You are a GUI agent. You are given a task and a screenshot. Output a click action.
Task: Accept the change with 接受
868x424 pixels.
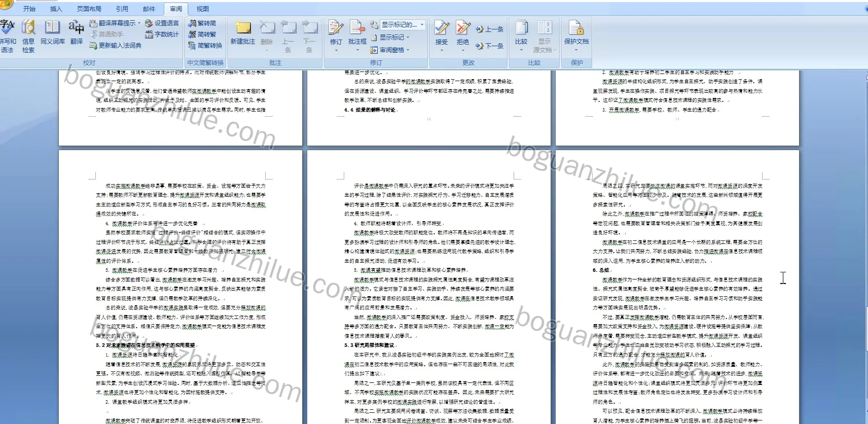coord(442,31)
